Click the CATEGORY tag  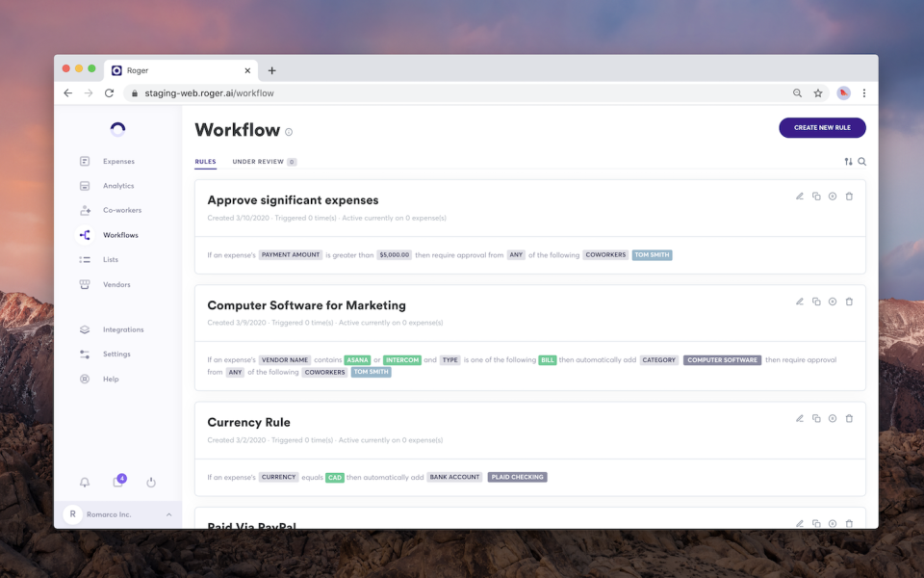click(658, 359)
